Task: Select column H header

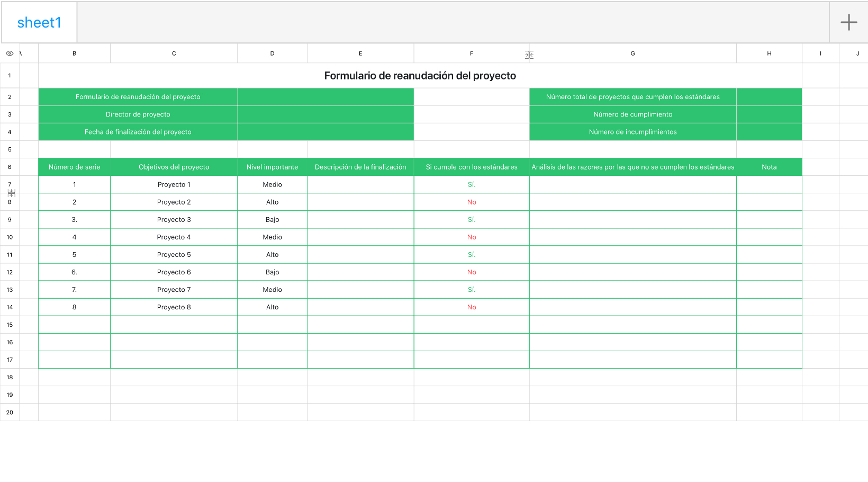Action: [x=769, y=53]
